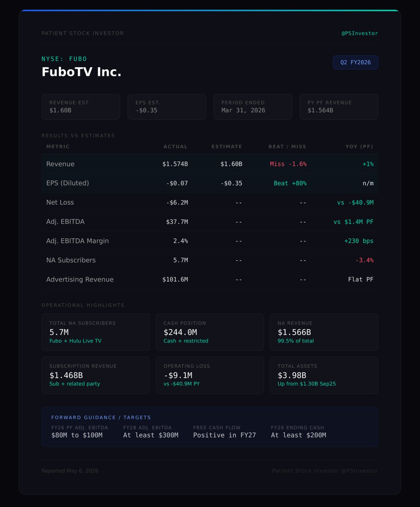Click the YOY (PF) column header
The height and width of the screenshot is (507, 420).
[359, 146]
